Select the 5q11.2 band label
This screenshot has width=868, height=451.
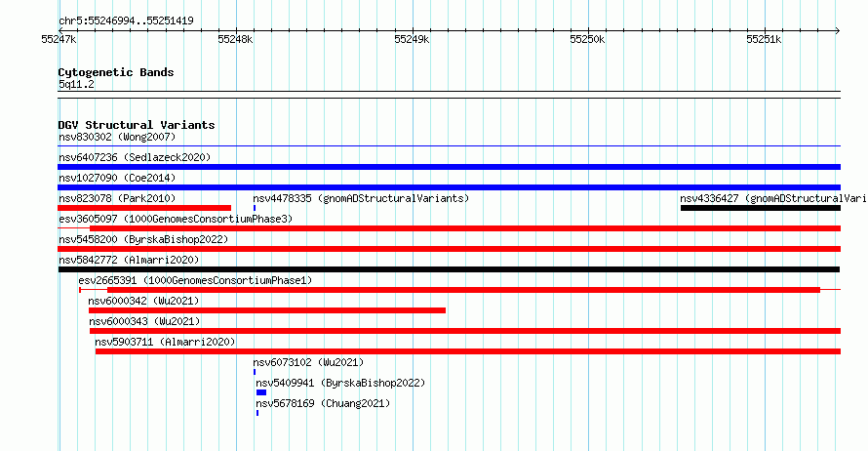[x=76, y=84]
